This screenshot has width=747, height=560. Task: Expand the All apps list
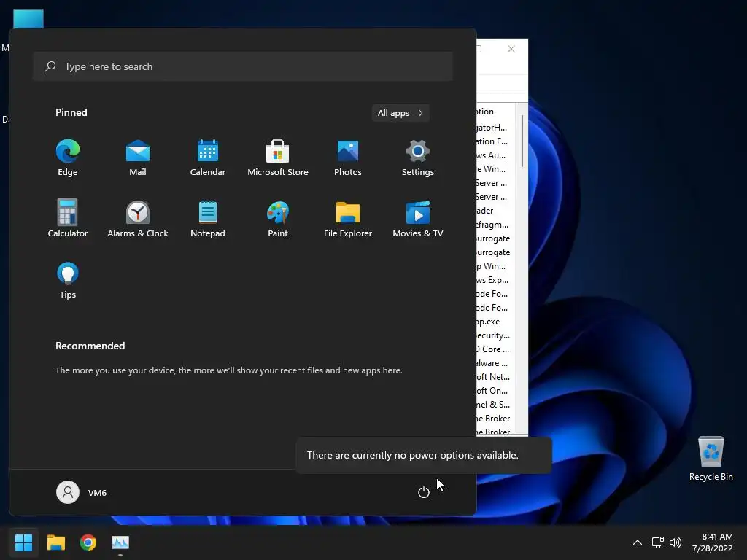click(x=400, y=113)
